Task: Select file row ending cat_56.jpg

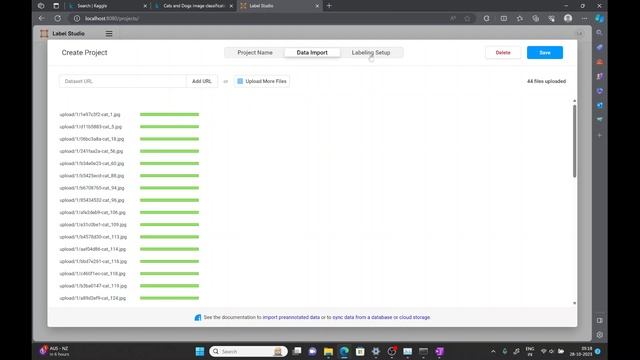Action: click(91, 151)
